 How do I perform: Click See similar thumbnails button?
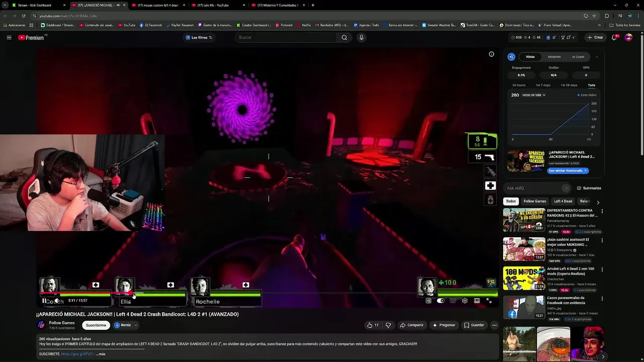coord(568,170)
